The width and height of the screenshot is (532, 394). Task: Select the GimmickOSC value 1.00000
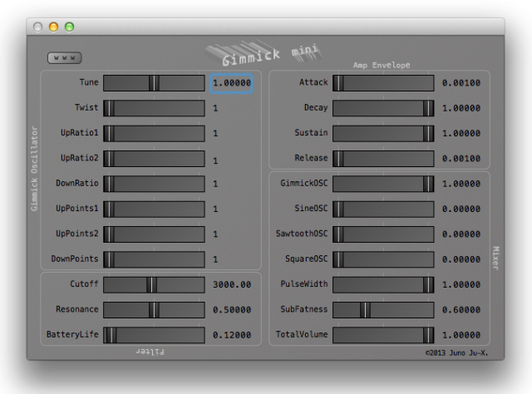(461, 184)
